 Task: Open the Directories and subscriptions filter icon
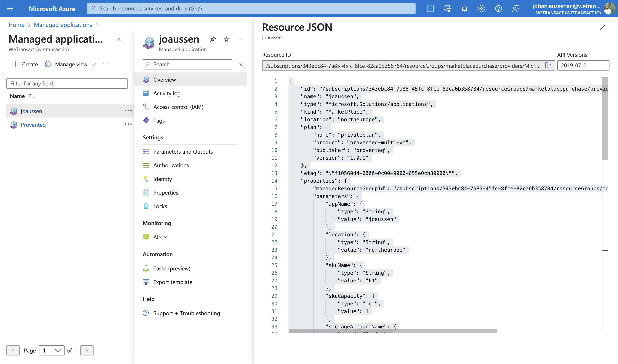(x=447, y=9)
